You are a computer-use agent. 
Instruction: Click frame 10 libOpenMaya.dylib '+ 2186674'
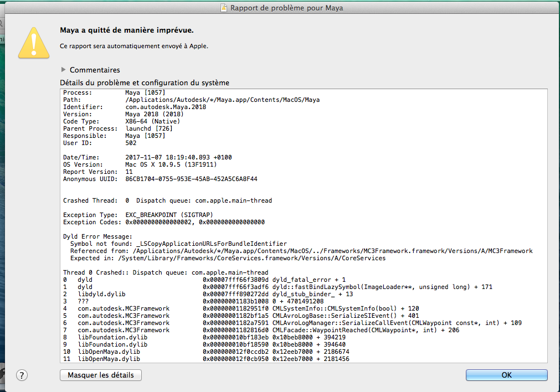(x=207, y=352)
